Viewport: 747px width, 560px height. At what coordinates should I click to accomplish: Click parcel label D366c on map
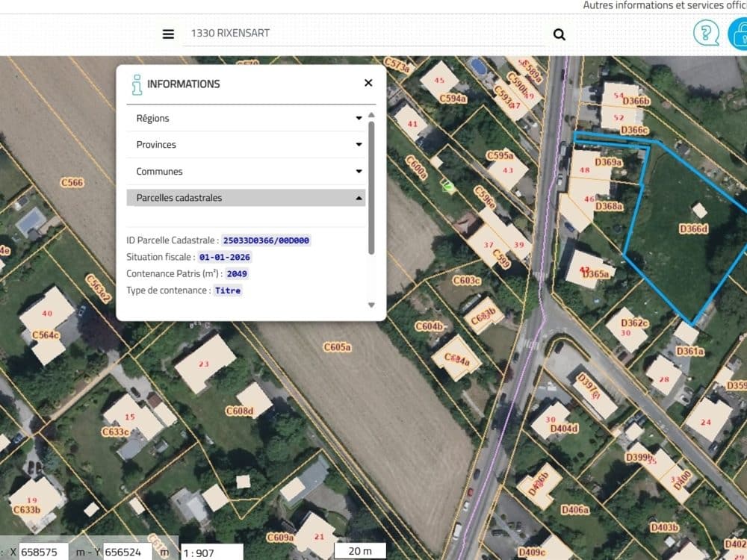[634, 130]
